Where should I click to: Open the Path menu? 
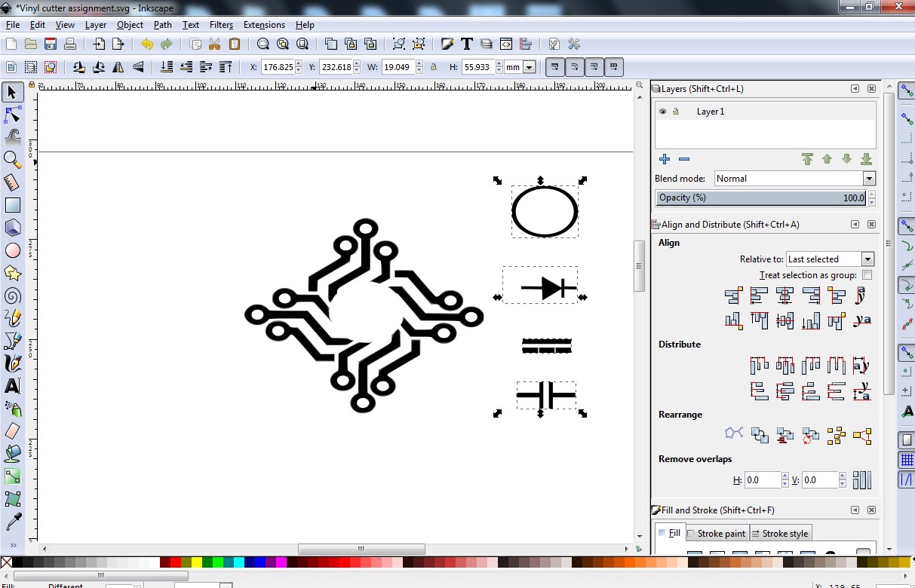coord(163,25)
